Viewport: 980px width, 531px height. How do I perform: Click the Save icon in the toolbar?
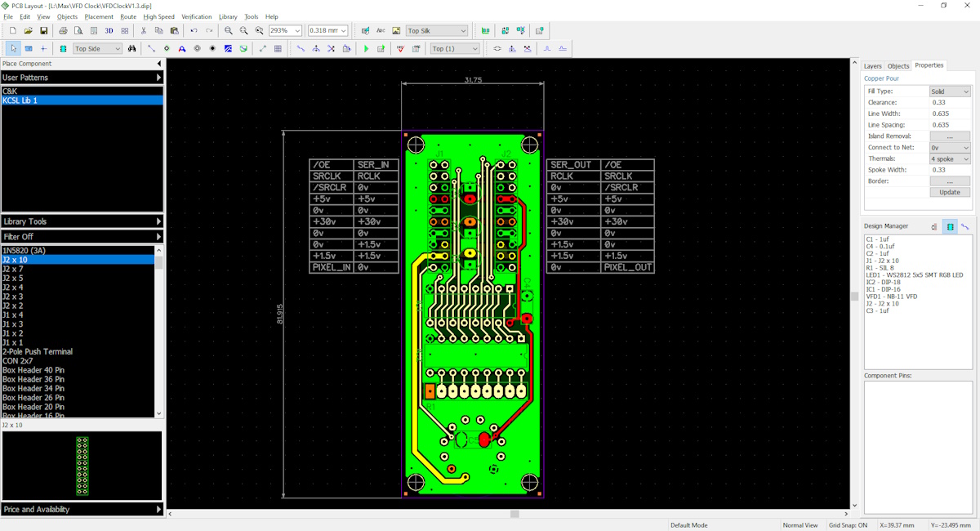click(x=43, y=31)
